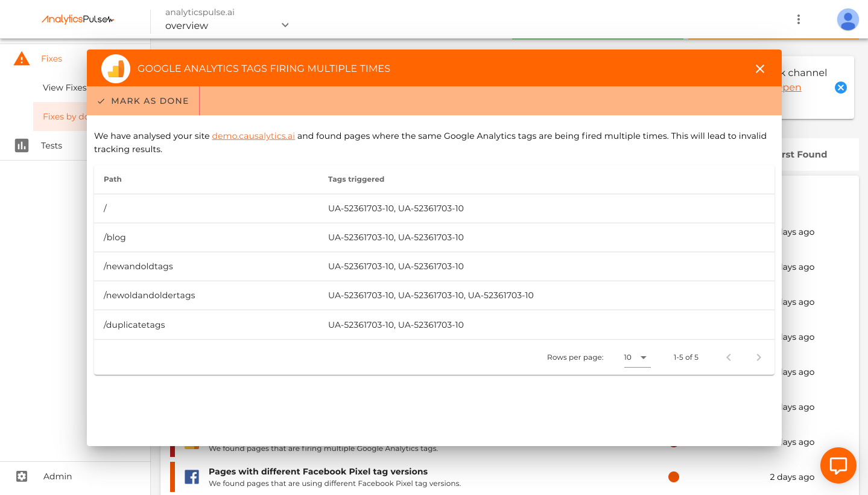Select the /duplicatetags path row
This screenshot has width=868, height=495.
(434, 325)
